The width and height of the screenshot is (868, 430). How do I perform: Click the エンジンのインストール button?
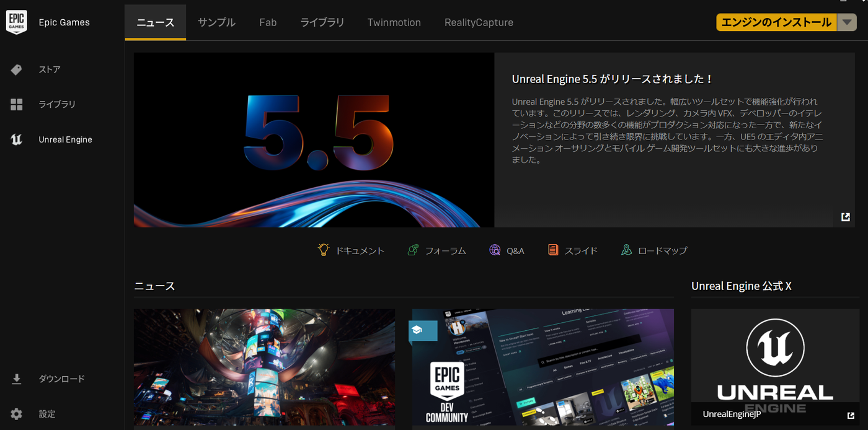776,22
